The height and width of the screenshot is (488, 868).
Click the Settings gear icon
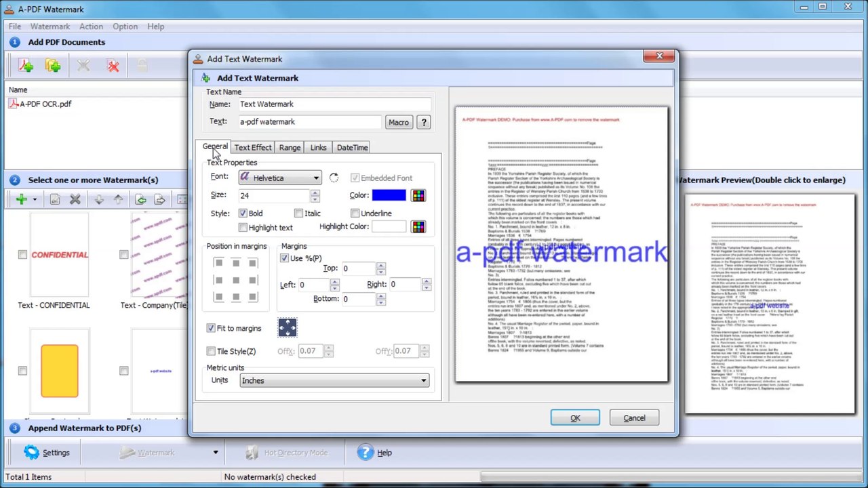[x=31, y=452]
